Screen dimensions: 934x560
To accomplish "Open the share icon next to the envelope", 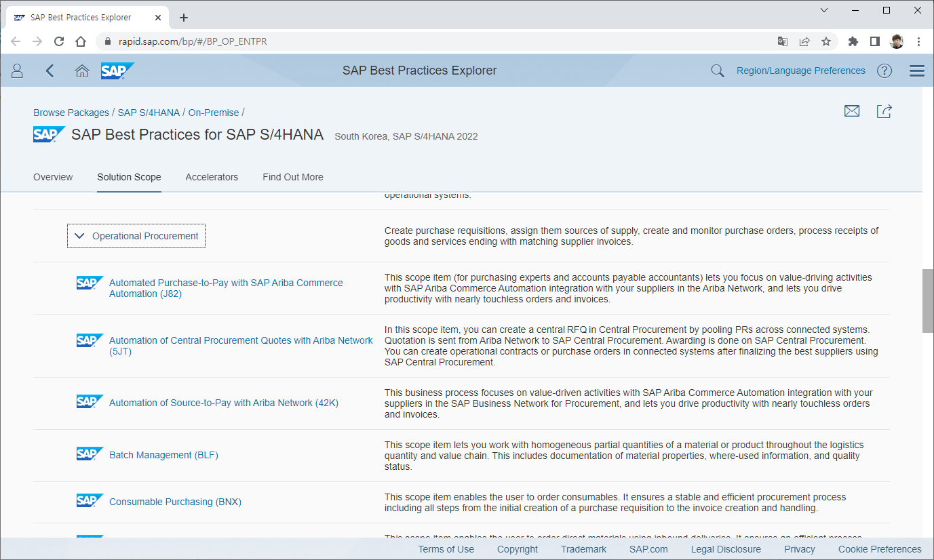I will click(884, 111).
